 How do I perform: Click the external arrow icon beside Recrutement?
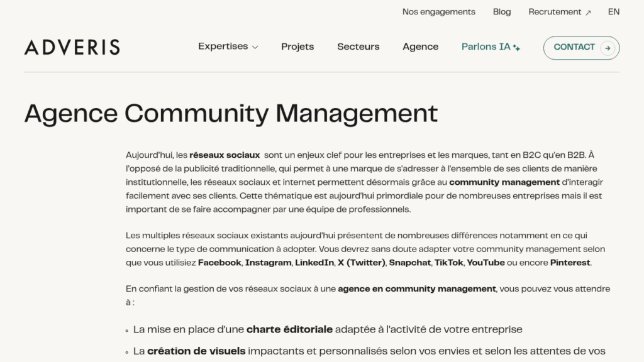pyautogui.click(x=588, y=13)
